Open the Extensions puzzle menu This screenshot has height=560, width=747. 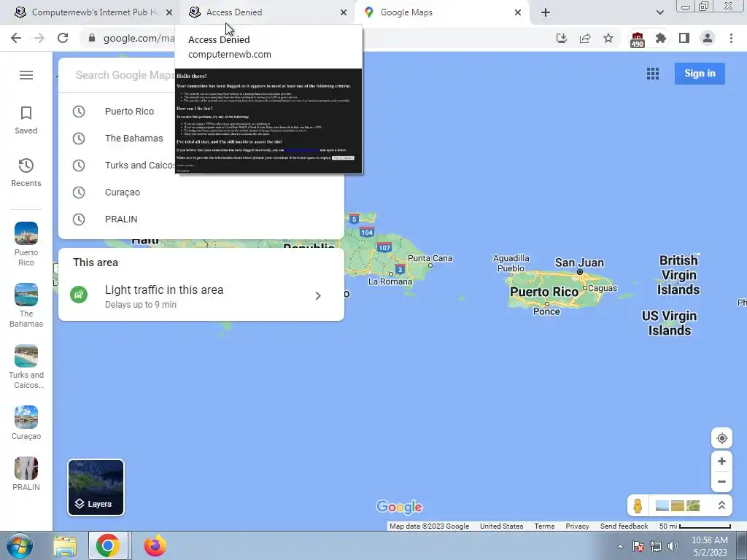click(661, 38)
